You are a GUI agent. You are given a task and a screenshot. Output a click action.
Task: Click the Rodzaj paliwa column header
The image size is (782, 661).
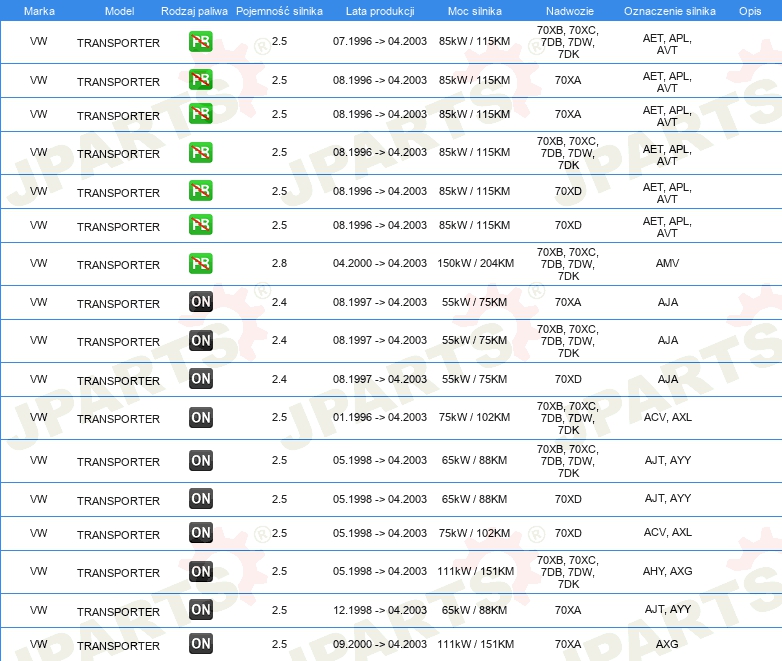tap(194, 11)
